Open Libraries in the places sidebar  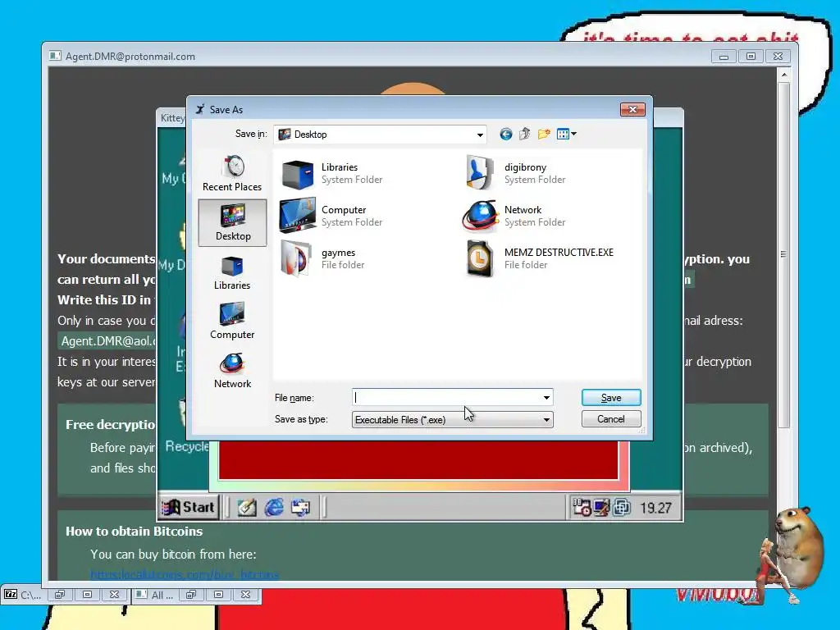tap(232, 272)
